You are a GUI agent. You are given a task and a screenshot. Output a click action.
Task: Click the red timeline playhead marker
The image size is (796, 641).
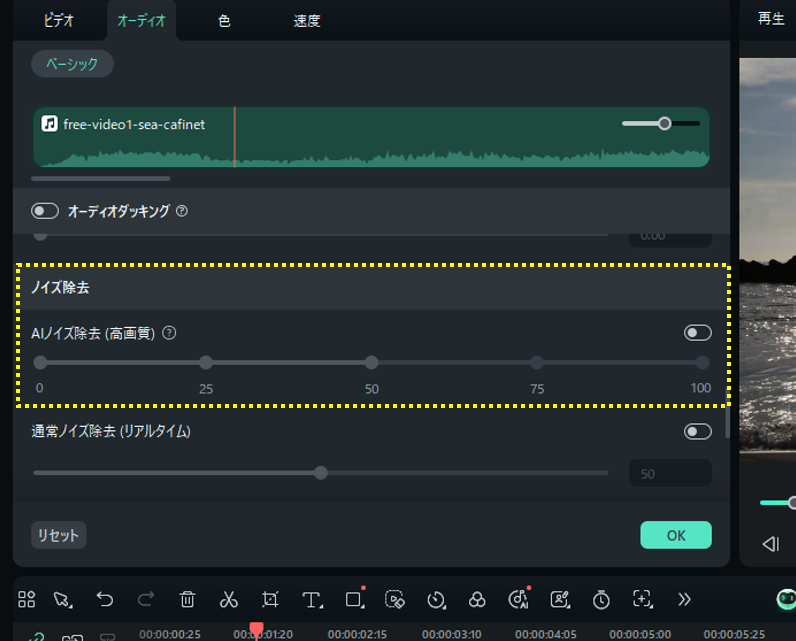tap(257, 630)
